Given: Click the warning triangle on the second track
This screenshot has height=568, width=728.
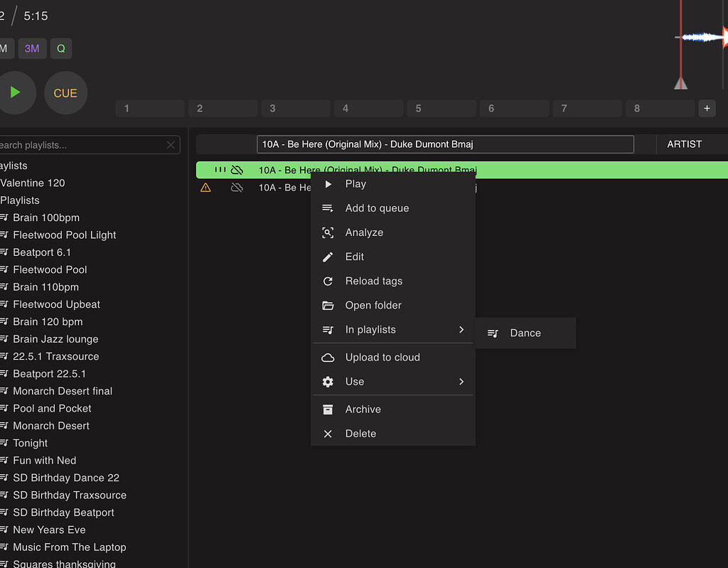Looking at the screenshot, I should [x=205, y=187].
